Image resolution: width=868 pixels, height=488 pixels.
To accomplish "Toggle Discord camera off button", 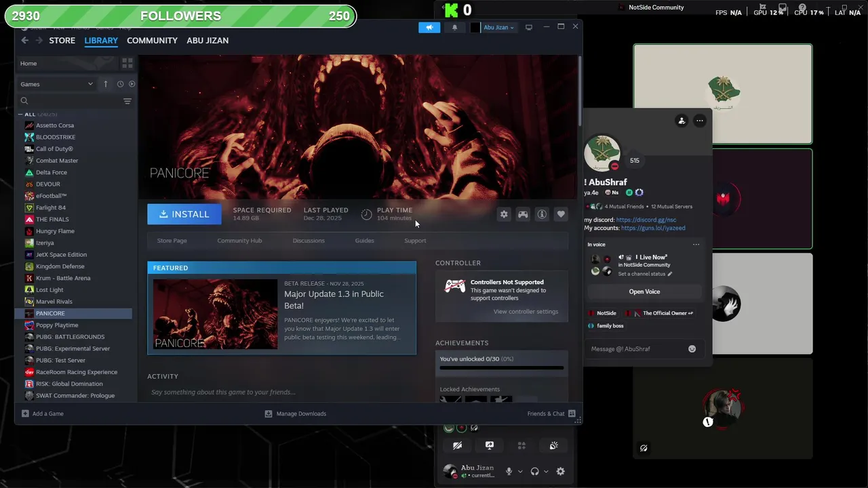I will tap(457, 445).
